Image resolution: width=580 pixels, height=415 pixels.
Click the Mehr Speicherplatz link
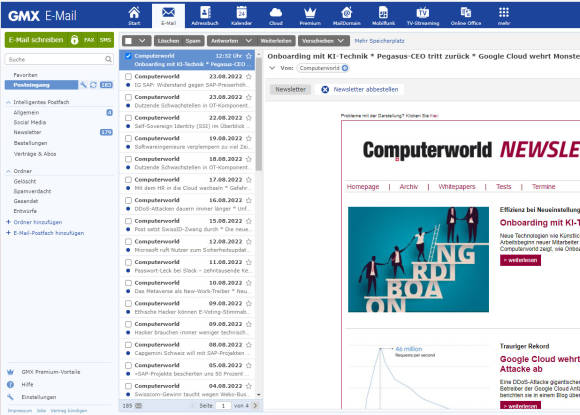379,41
